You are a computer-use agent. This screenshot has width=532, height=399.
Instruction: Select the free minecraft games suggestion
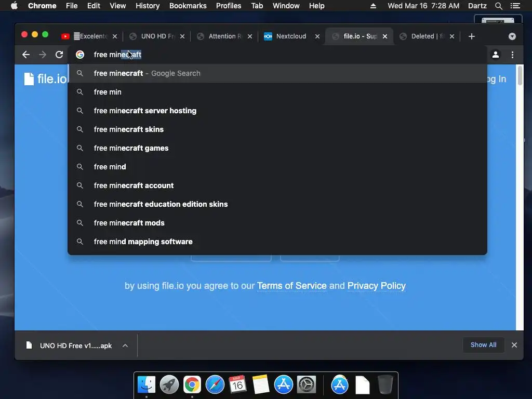point(277,148)
